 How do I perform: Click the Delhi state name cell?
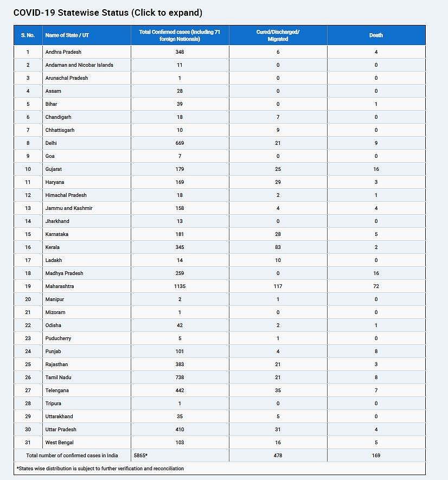click(x=52, y=143)
